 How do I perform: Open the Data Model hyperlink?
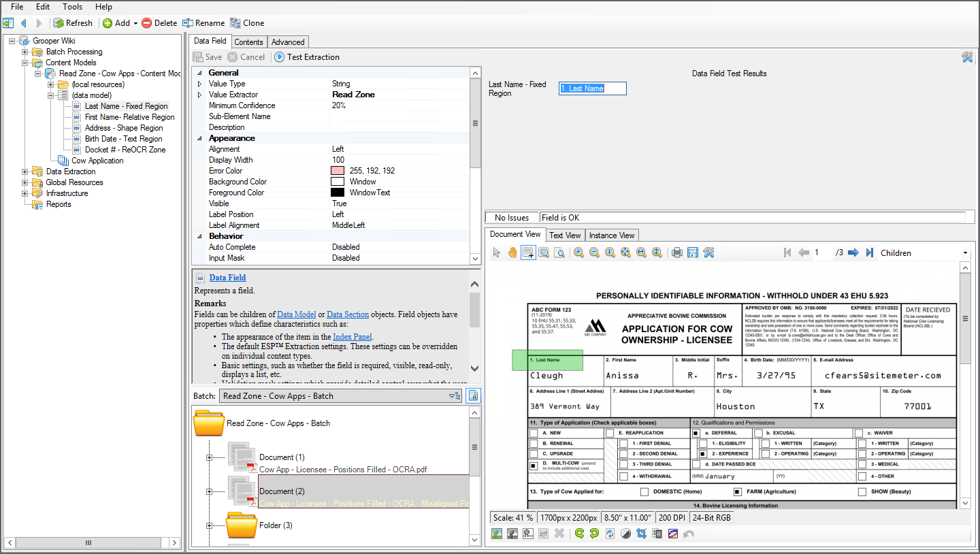pos(296,314)
